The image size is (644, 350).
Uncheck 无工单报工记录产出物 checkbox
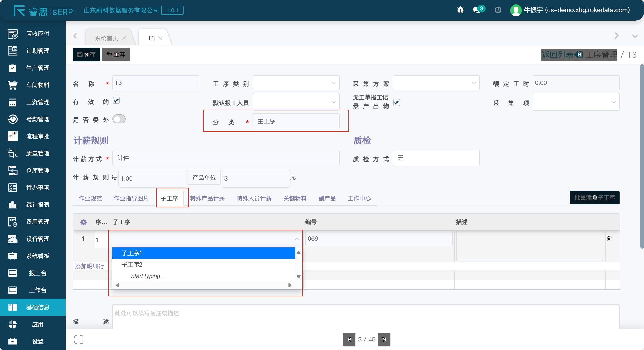point(396,103)
